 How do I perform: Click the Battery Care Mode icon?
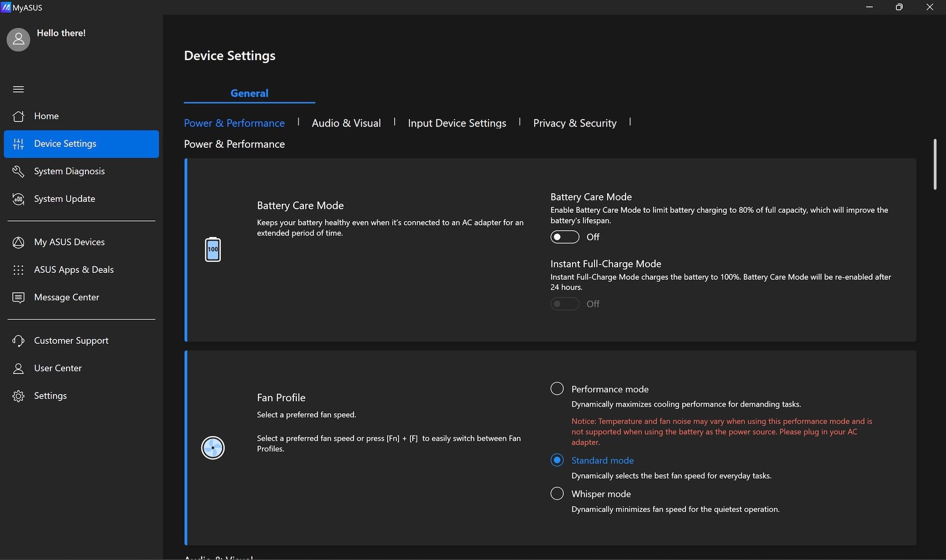(213, 249)
